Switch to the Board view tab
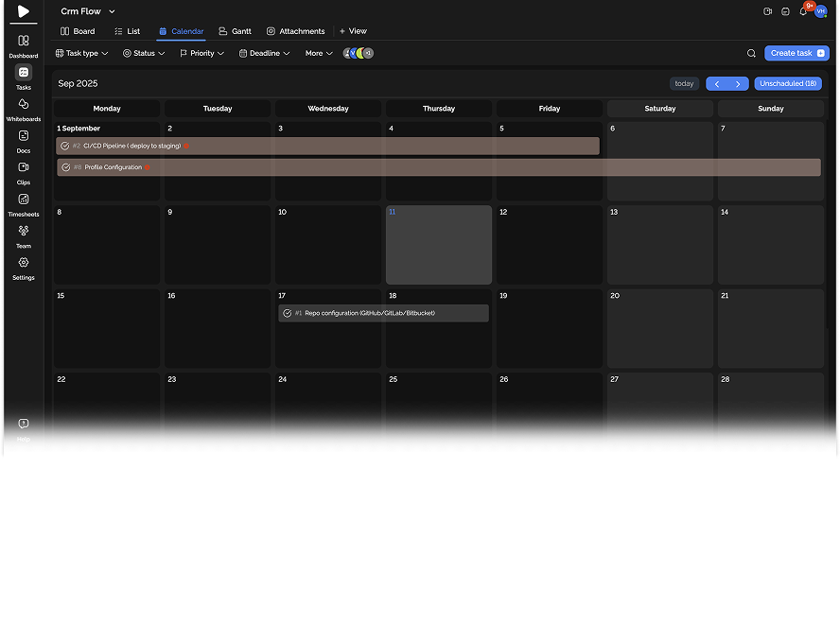840x625 pixels. (x=78, y=31)
